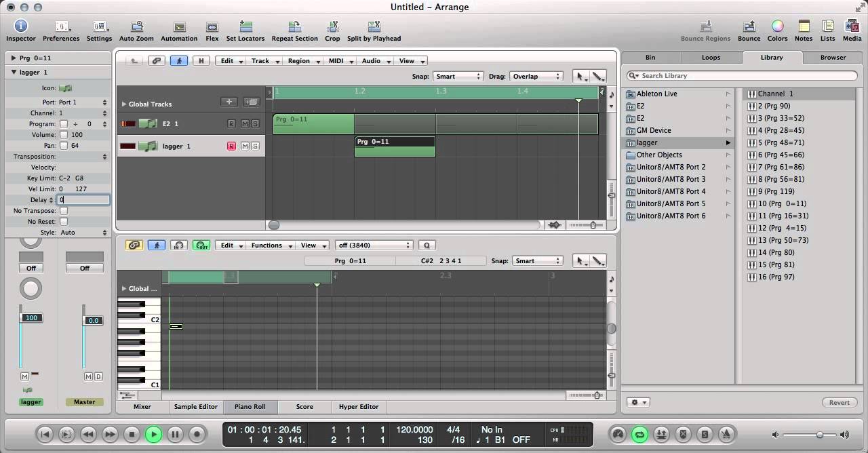Click Off button on lagger channel strip

click(x=31, y=269)
